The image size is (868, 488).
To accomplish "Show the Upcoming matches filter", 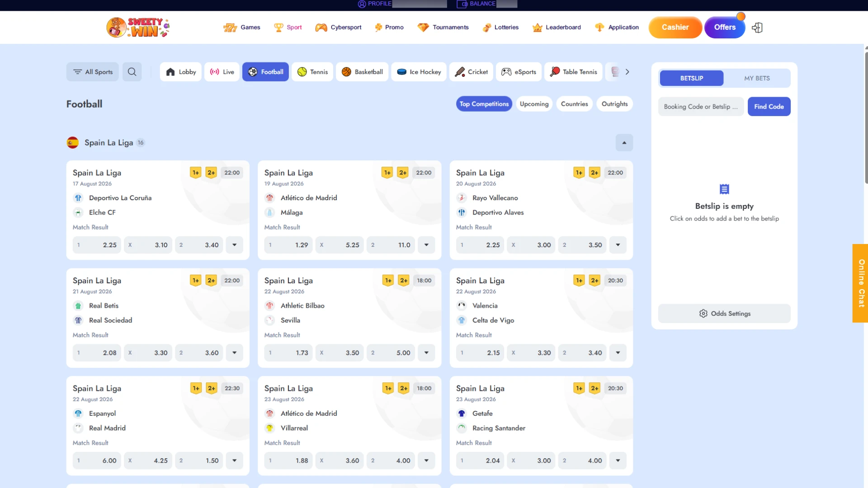I will (534, 104).
